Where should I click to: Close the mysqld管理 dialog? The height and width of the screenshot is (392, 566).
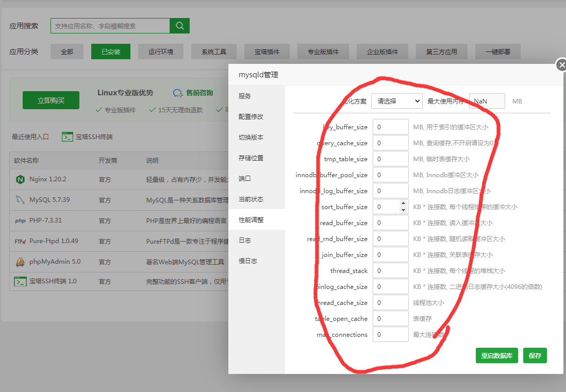click(x=561, y=65)
